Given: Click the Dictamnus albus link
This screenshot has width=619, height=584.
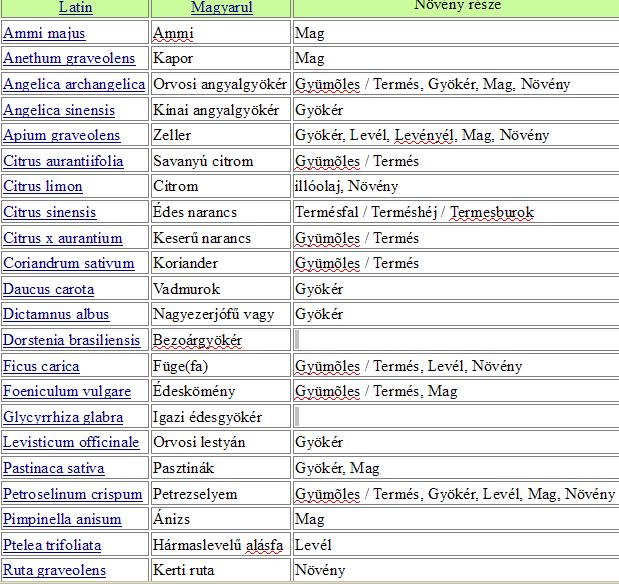Looking at the screenshot, I should pyautogui.click(x=56, y=314).
